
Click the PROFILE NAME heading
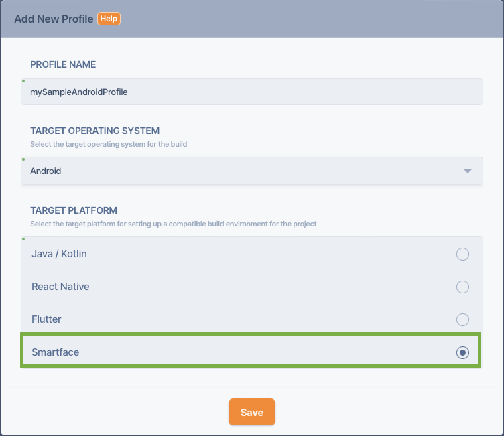coord(63,64)
